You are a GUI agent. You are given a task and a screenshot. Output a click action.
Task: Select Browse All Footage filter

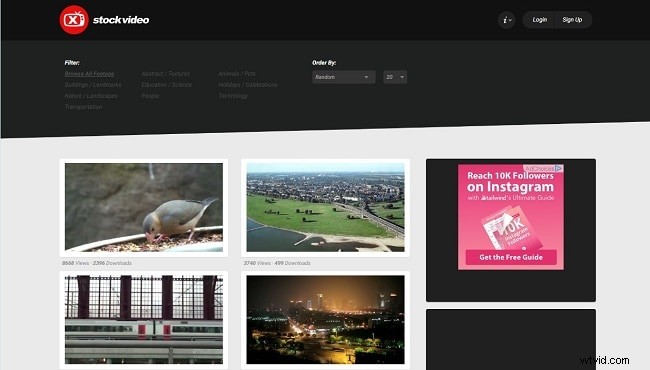(x=90, y=74)
